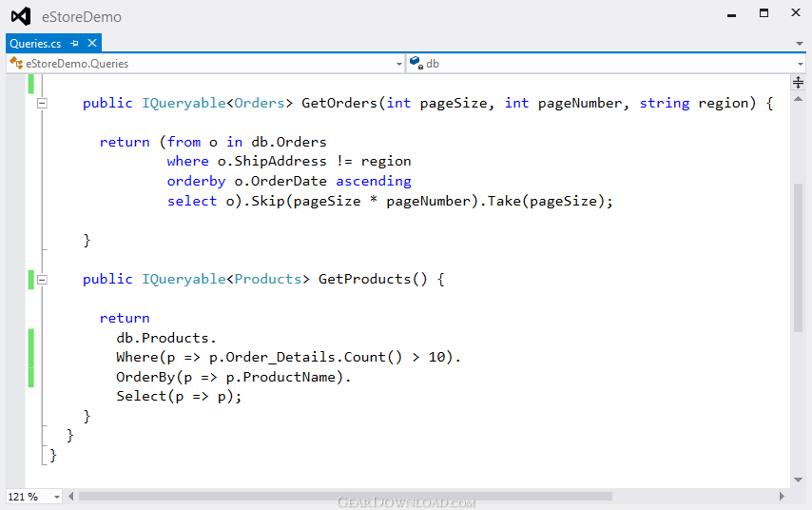The height and width of the screenshot is (510, 812).
Task: Click the Take(pageSize) call
Action: [x=547, y=201]
